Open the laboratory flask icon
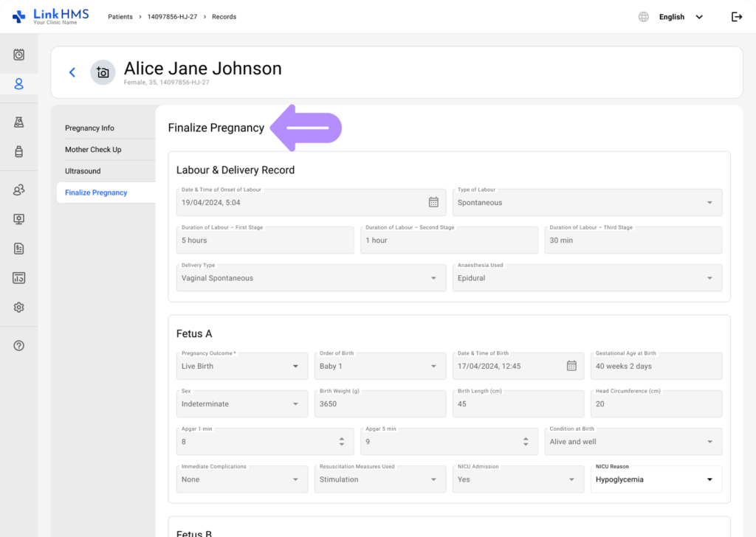The width and height of the screenshot is (756, 537). click(19, 122)
